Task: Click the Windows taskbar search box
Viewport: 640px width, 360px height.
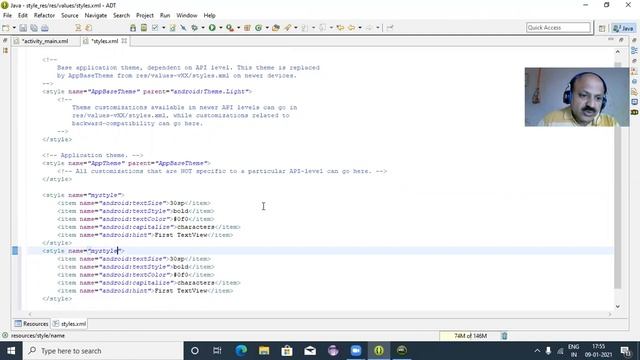Action: coord(102,351)
